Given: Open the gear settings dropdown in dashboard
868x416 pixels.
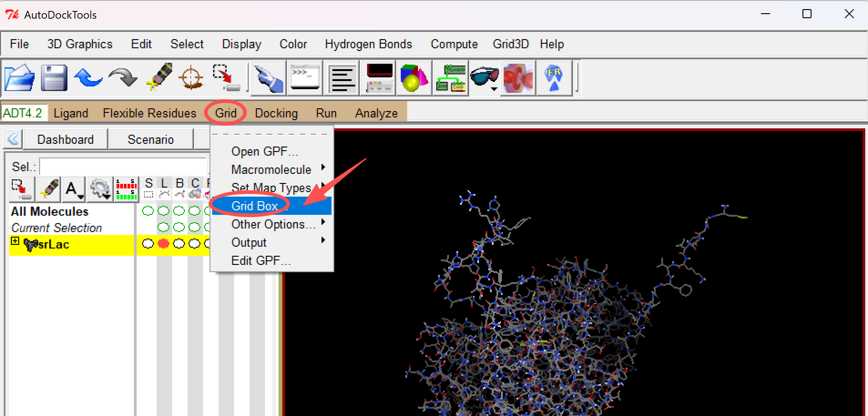Looking at the screenshot, I should (x=100, y=189).
